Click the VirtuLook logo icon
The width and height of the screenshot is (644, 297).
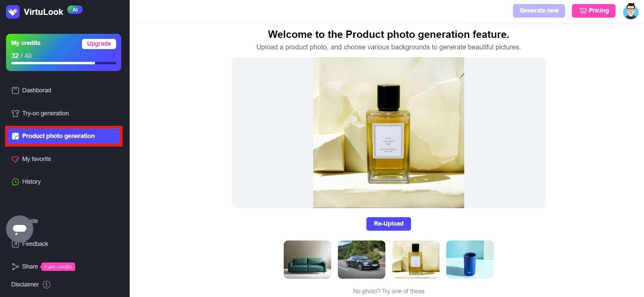click(x=13, y=12)
